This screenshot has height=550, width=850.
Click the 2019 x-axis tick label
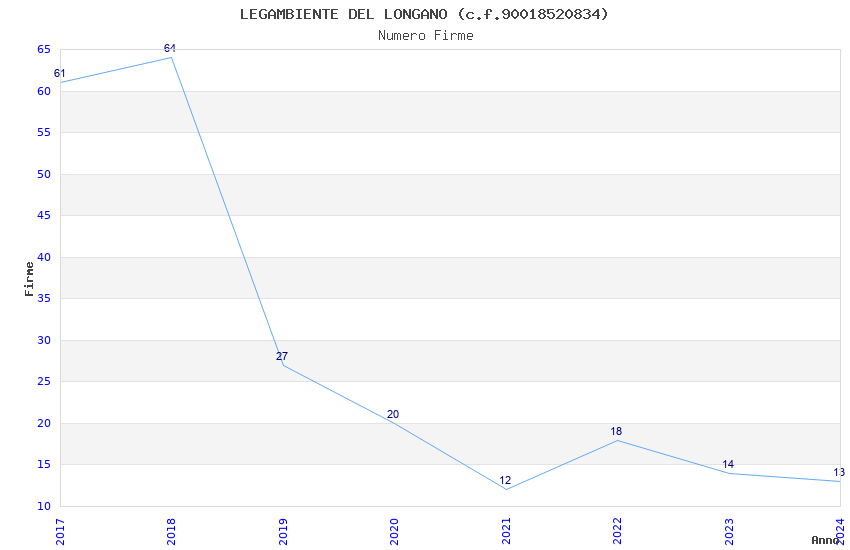coord(283,532)
